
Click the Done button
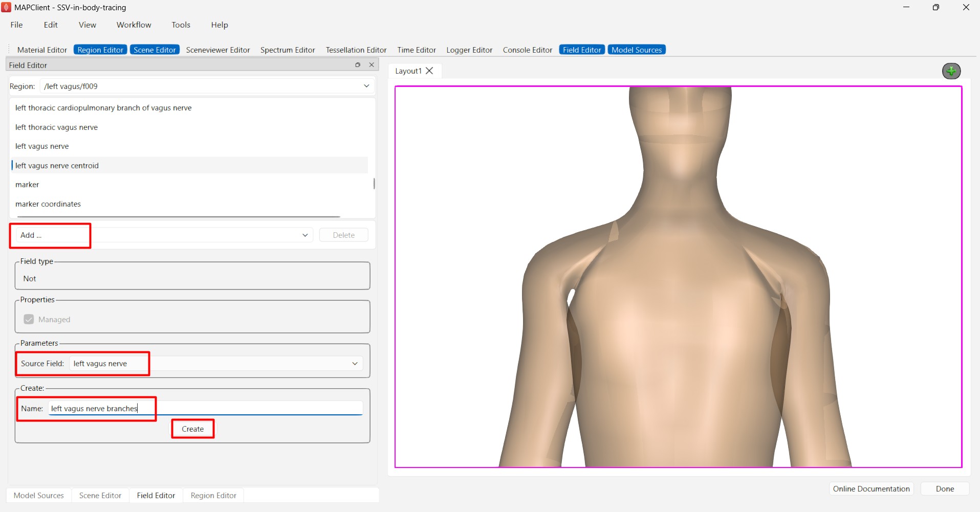[x=945, y=489]
